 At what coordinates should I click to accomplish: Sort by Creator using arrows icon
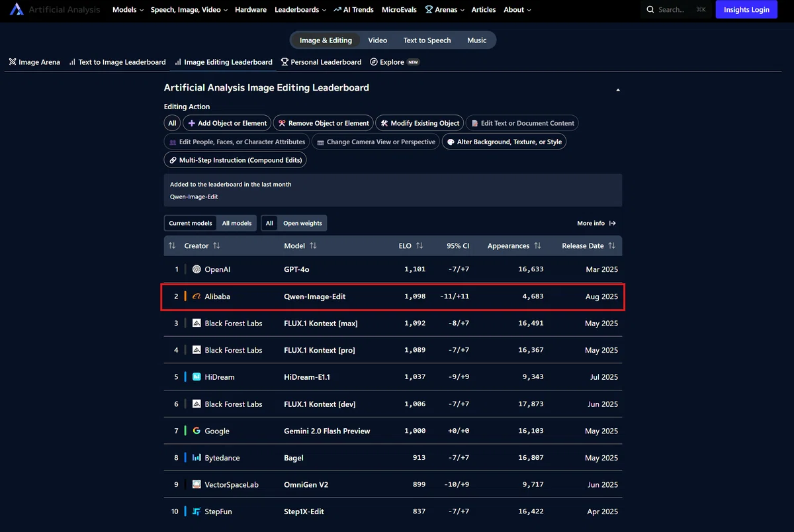pyautogui.click(x=216, y=245)
